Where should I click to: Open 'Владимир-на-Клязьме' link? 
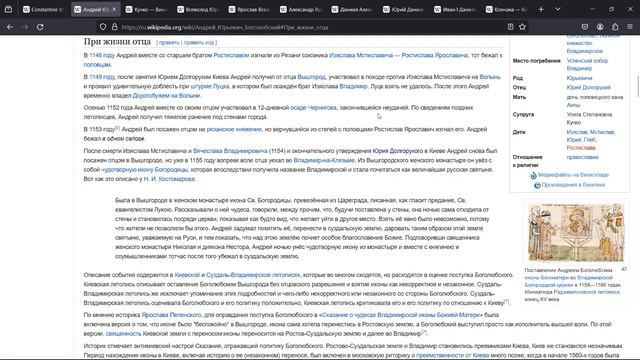pos(324,160)
